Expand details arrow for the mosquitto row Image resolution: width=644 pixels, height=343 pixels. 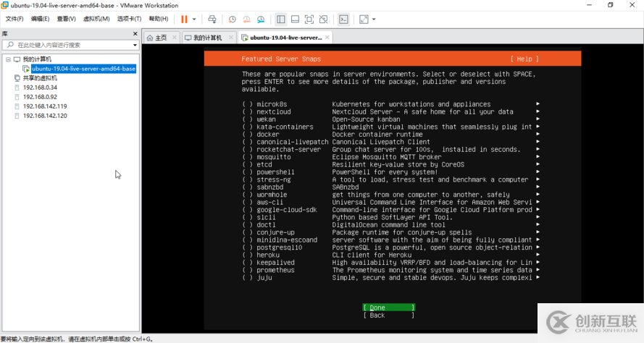coord(538,157)
